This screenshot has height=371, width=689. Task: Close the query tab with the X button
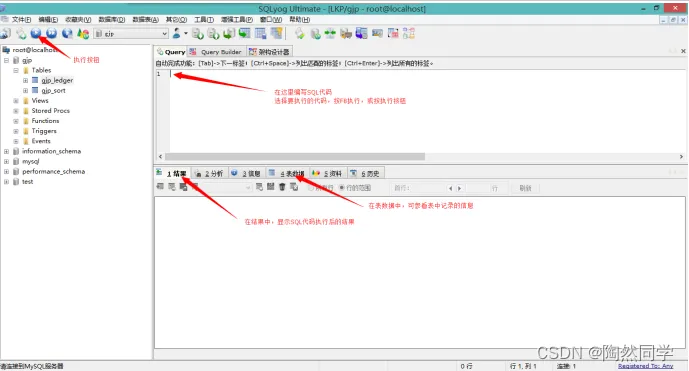click(683, 51)
